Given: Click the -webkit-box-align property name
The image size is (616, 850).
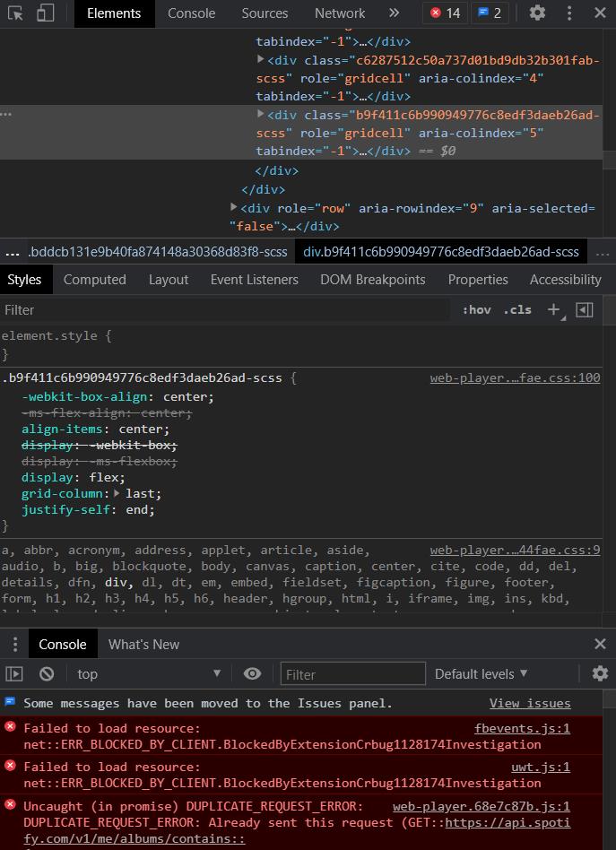Looking at the screenshot, I should [84, 397].
